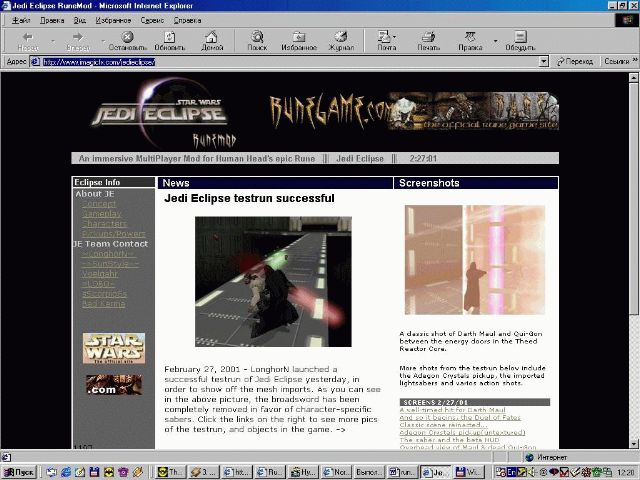The image size is (640, 480).
Task: Switch to the 'Th...' taskbar window button
Action: 171,472
